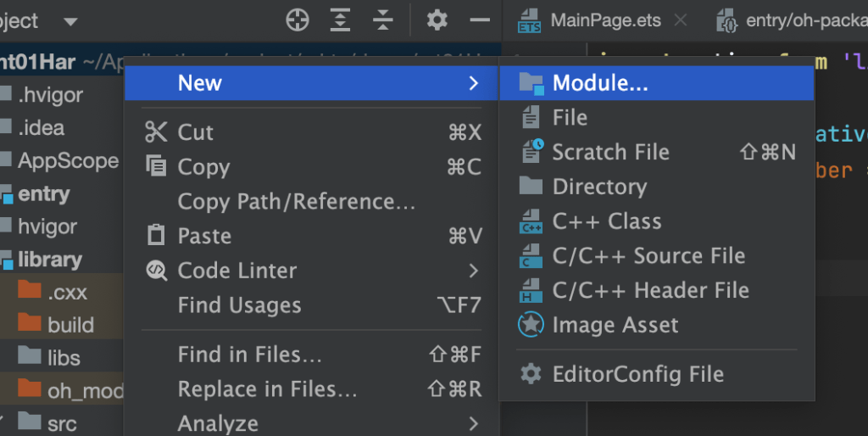The height and width of the screenshot is (436, 868).
Task: Select the entry module in project tree
Action: 43,194
